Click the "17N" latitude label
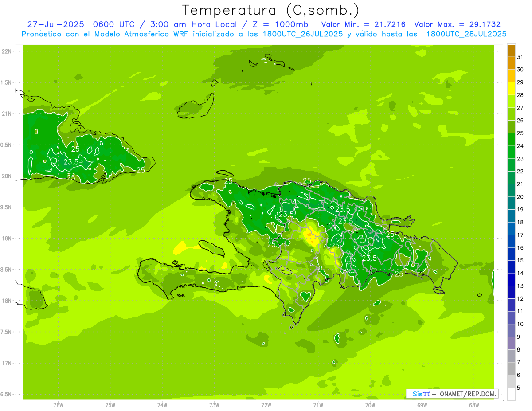532x411 pixels. pos(7,363)
